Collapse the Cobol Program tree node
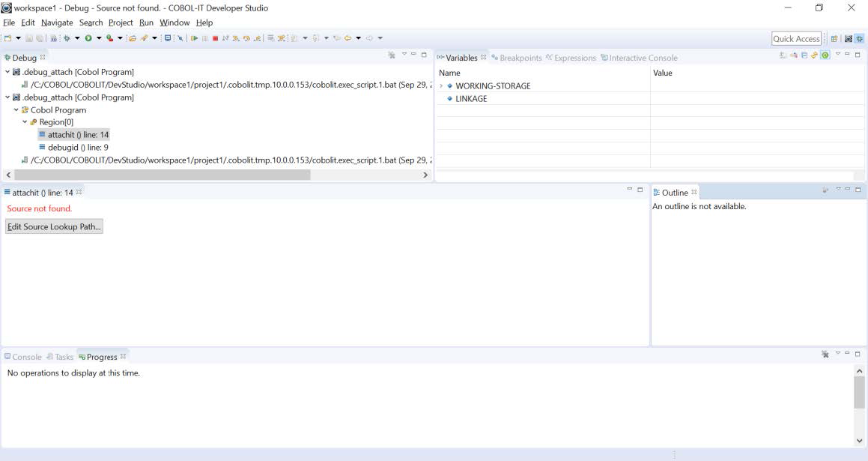 (x=16, y=110)
